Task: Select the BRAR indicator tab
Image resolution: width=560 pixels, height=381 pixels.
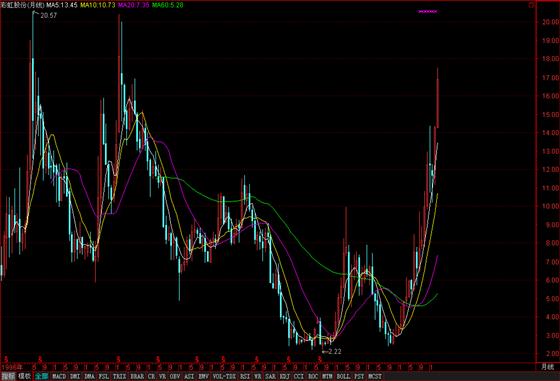Action: tap(137, 376)
